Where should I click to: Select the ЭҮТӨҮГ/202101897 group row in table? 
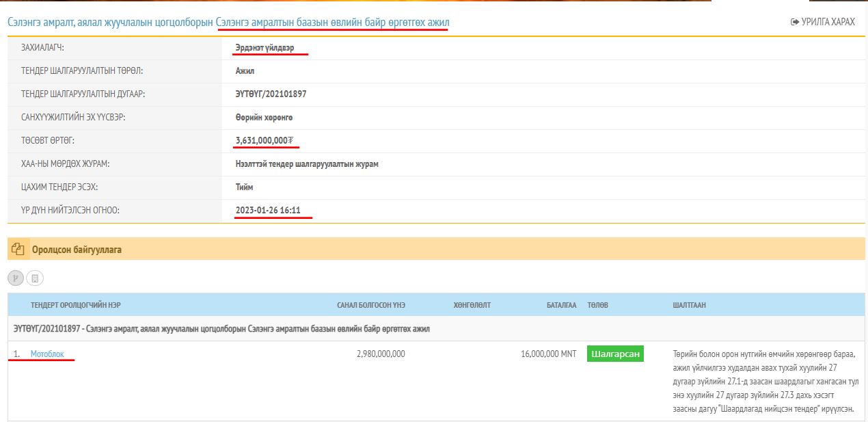pos(222,329)
